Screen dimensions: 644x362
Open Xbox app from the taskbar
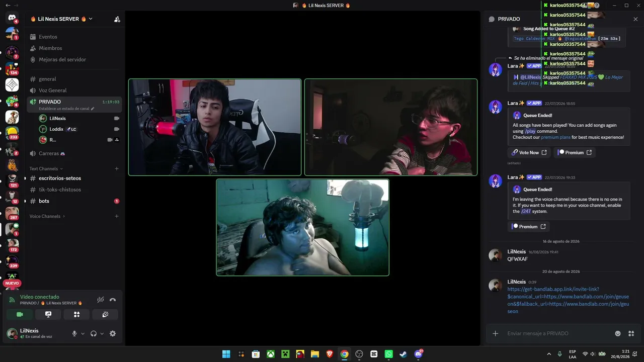(271, 354)
